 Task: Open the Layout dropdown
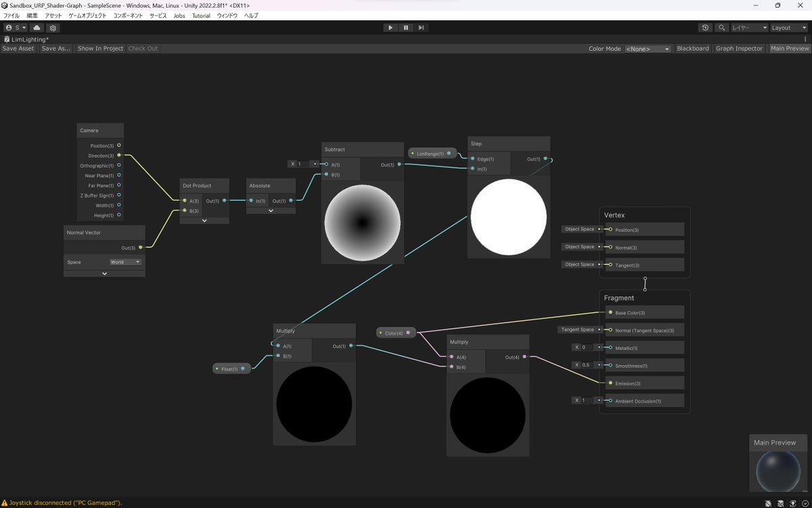(x=787, y=28)
